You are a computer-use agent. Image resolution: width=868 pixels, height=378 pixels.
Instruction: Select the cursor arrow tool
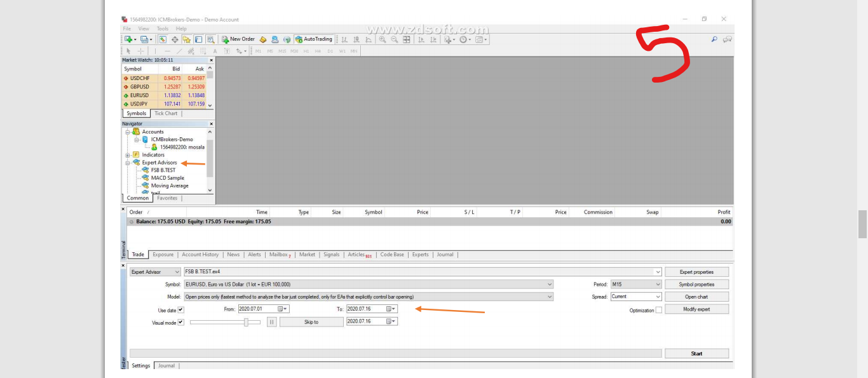pyautogui.click(x=128, y=51)
